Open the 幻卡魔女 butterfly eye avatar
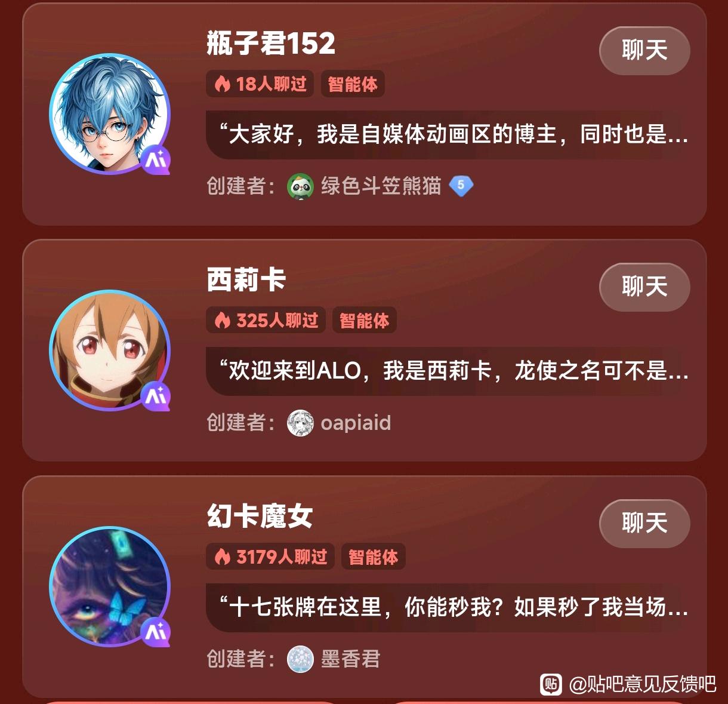The image size is (728, 704). click(x=110, y=587)
